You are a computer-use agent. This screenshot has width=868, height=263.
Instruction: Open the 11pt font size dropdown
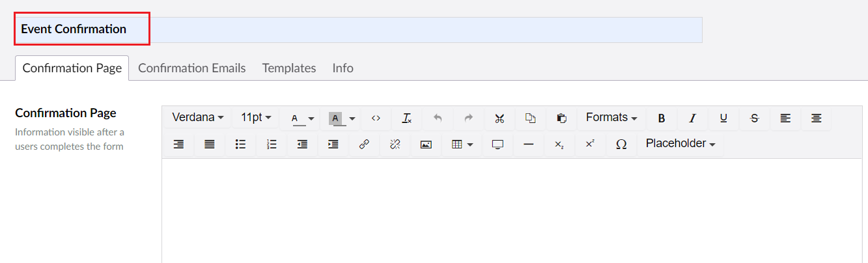256,118
